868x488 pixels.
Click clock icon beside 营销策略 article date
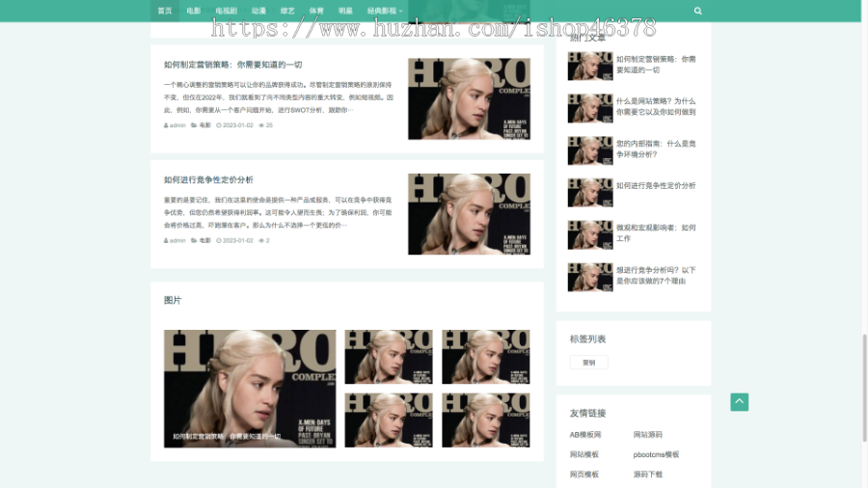pyautogui.click(x=219, y=125)
